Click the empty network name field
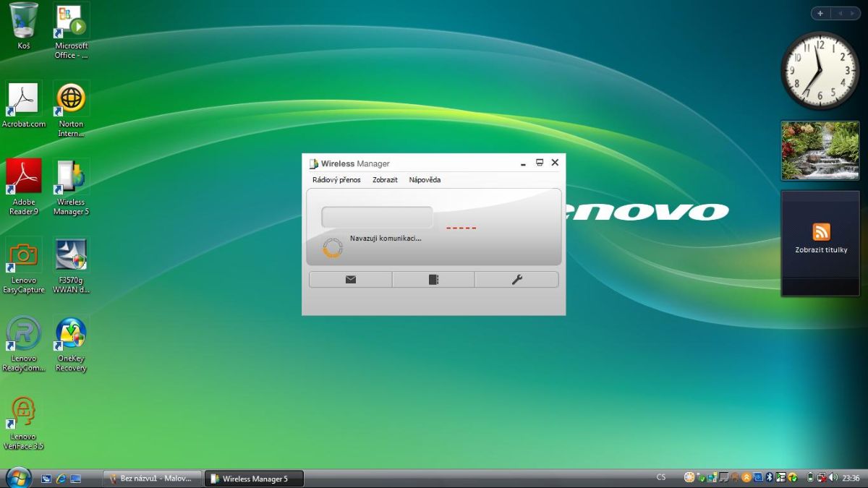 point(377,218)
